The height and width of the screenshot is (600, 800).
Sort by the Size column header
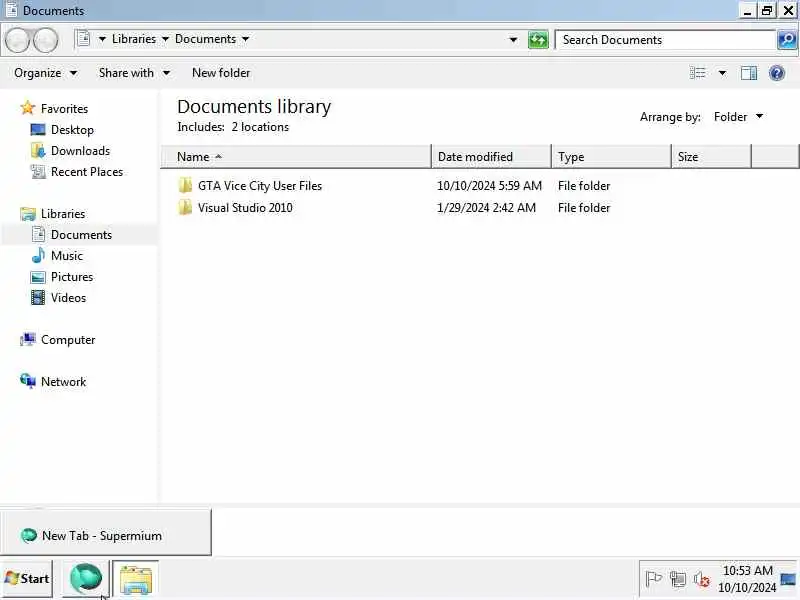click(711, 157)
